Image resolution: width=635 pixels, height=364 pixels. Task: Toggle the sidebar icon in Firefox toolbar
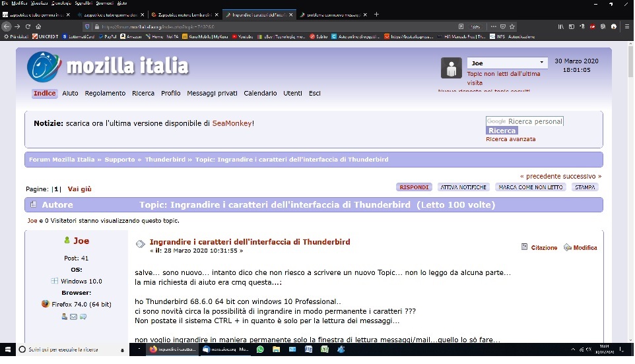coord(572,26)
